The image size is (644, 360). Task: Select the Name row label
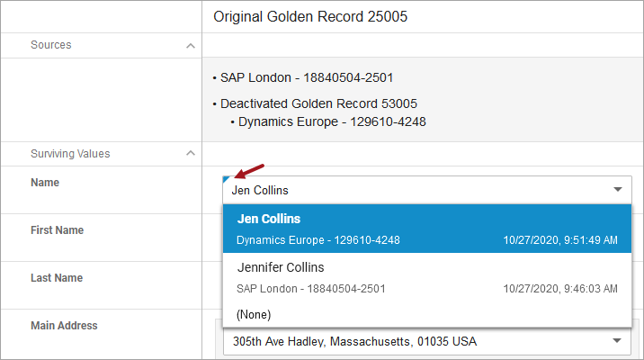tap(45, 183)
